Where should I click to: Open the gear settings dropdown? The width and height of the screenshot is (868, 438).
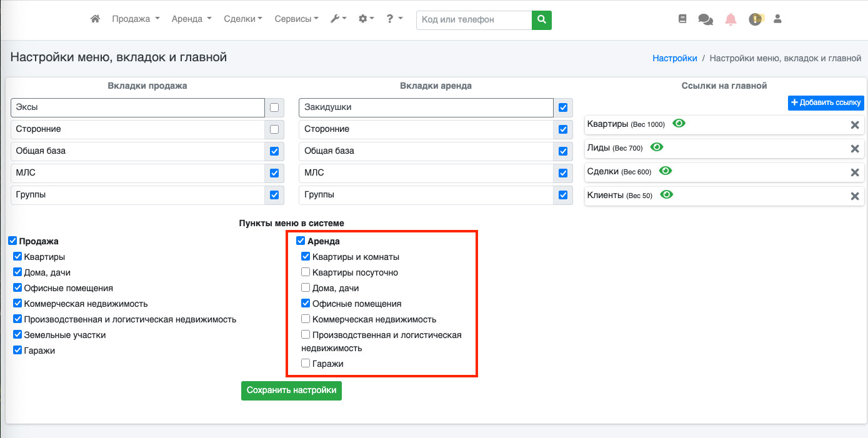[366, 19]
